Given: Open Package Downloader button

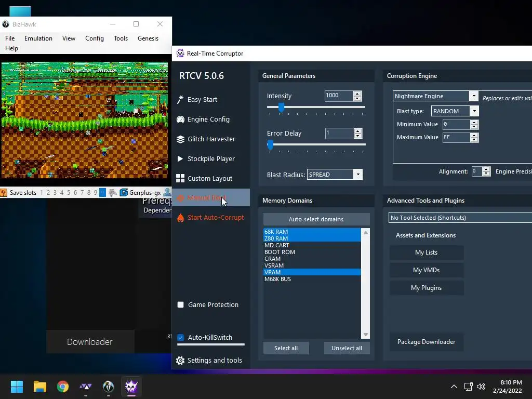Looking at the screenshot, I should [x=427, y=342].
